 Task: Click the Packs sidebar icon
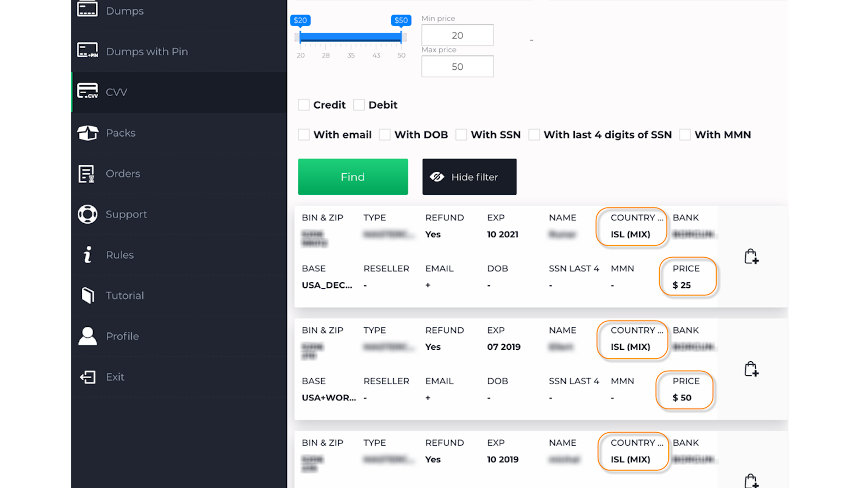click(x=88, y=132)
